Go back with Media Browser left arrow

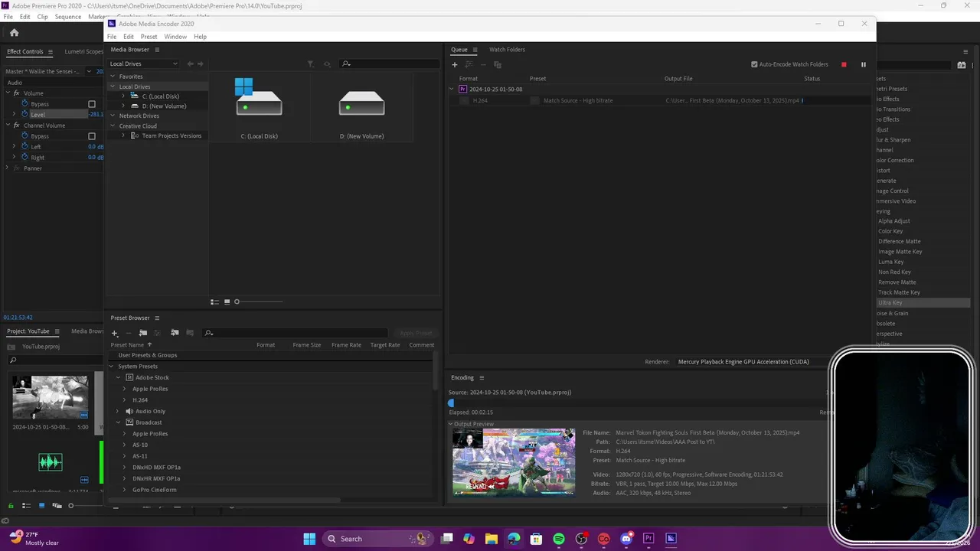191,64
